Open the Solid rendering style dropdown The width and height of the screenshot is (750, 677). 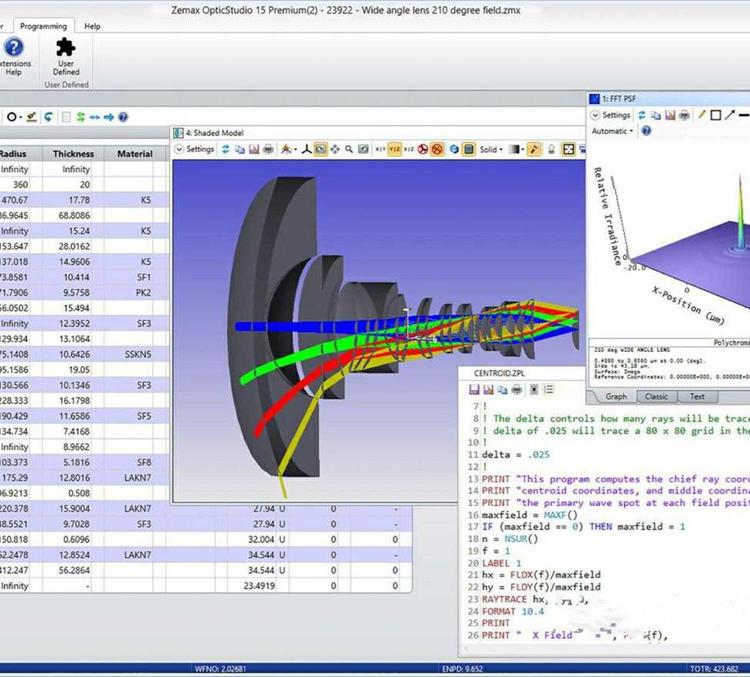click(490, 149)
